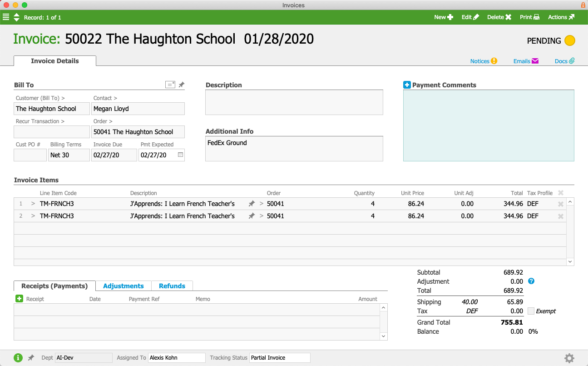The height and width of the screenshot is (366, 588).
Task: Open Notices link
Action: pyautogui.click(x=484, y=61)
